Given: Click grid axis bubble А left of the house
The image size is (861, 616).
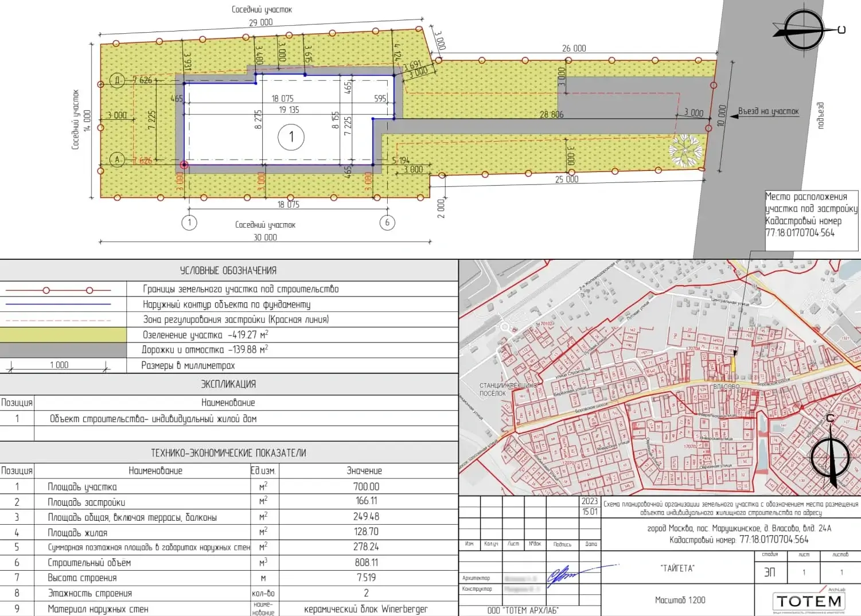Looking at the screenshot, I should (117, 159).
